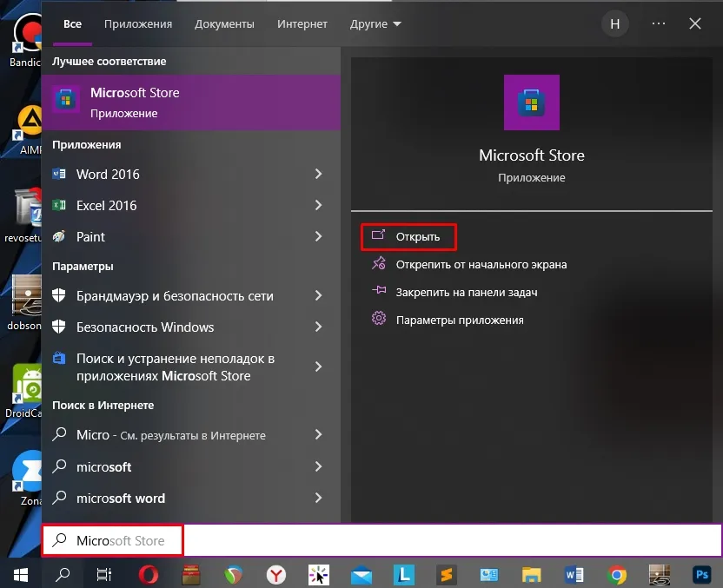Open the blue L app on taskbar
723x588 pixels.
(404, 575)
